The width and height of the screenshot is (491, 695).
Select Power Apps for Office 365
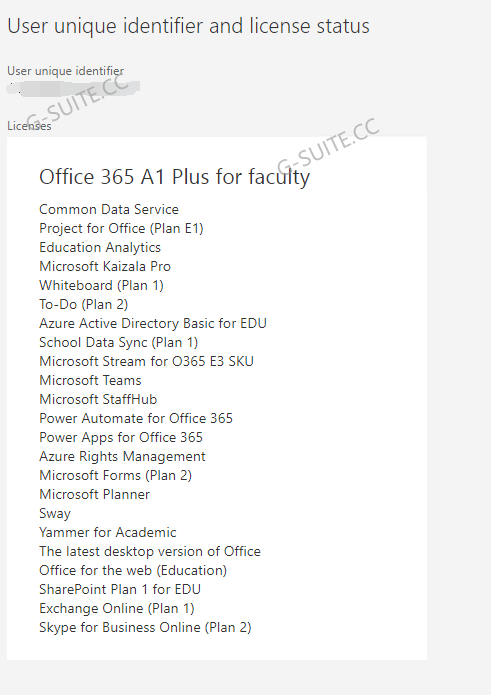(x=121, y=437)
